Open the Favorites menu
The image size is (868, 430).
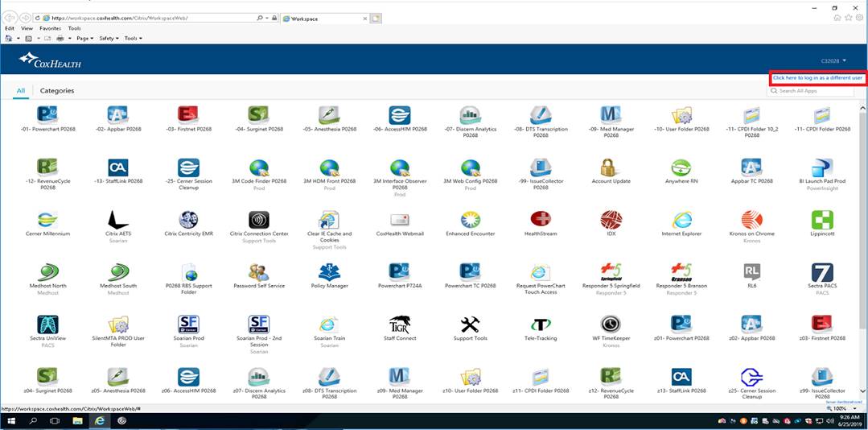[50, 28]
